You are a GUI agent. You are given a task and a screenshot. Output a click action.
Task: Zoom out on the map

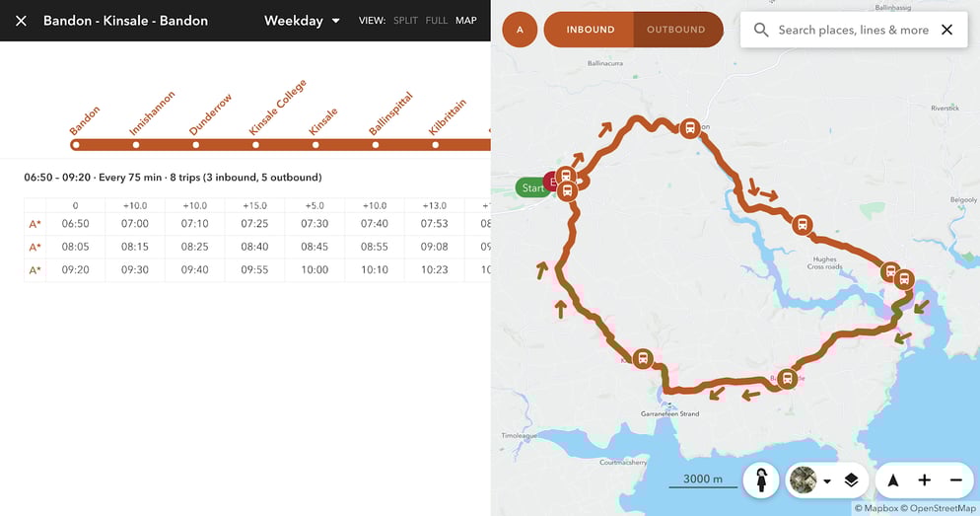pyautogui.click(x=955, y=480)
